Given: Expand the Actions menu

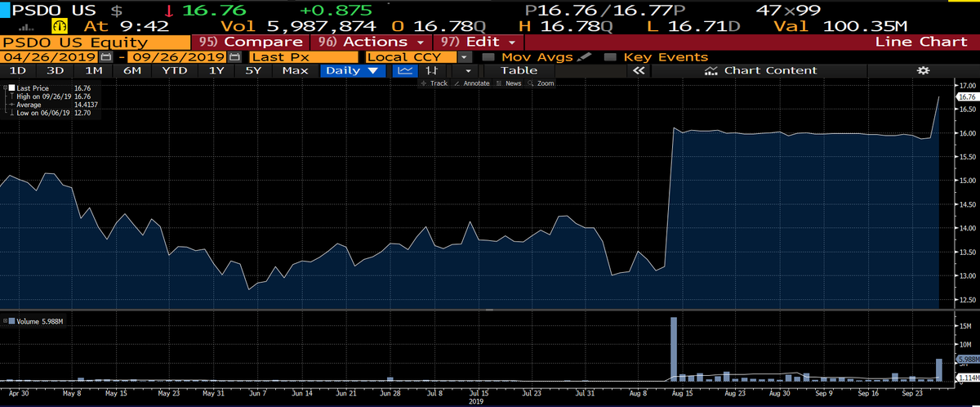Looking at the screenshot, I should click(372, 41).
